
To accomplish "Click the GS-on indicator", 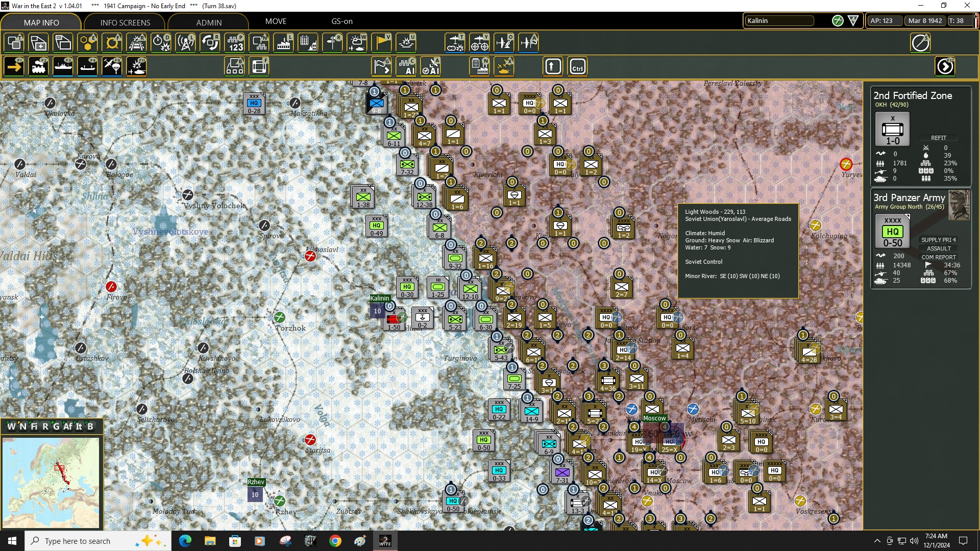I will point(342,21).
